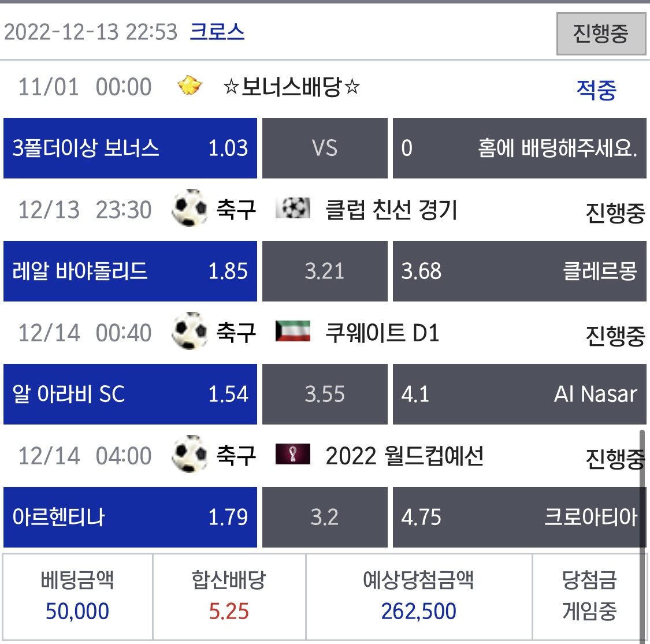Viewport: 650px width, 644px height.
Task: Open the 크로스 link
Action: 217,32
